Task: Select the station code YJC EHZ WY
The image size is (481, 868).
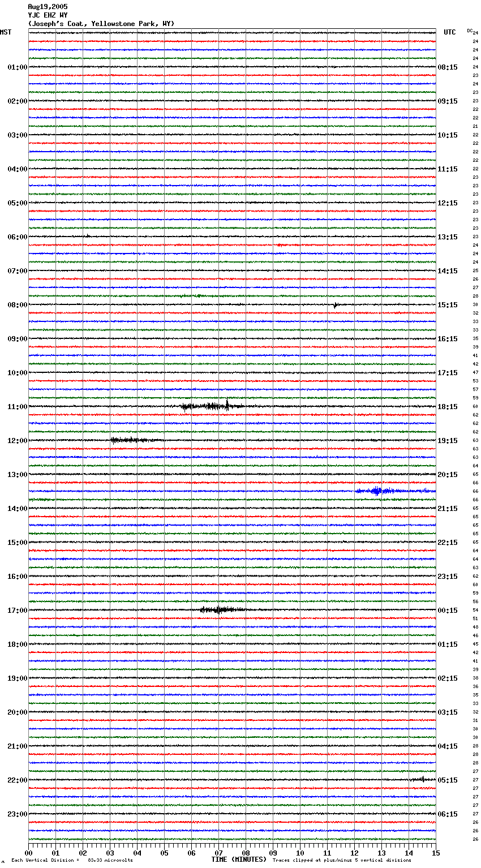Action: point(48,15)
